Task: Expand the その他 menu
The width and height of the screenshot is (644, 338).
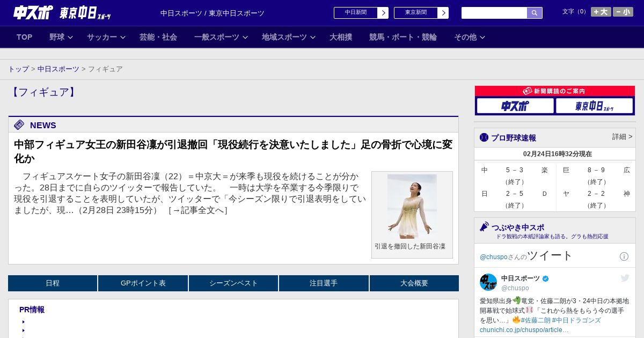Action: [x=470, y=37]
